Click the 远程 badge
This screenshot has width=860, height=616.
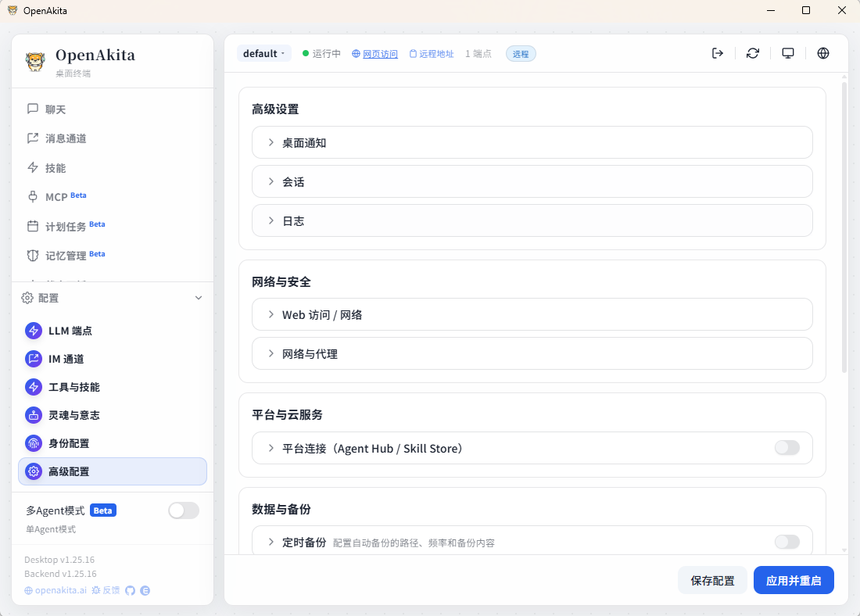[x=521, y=54]
